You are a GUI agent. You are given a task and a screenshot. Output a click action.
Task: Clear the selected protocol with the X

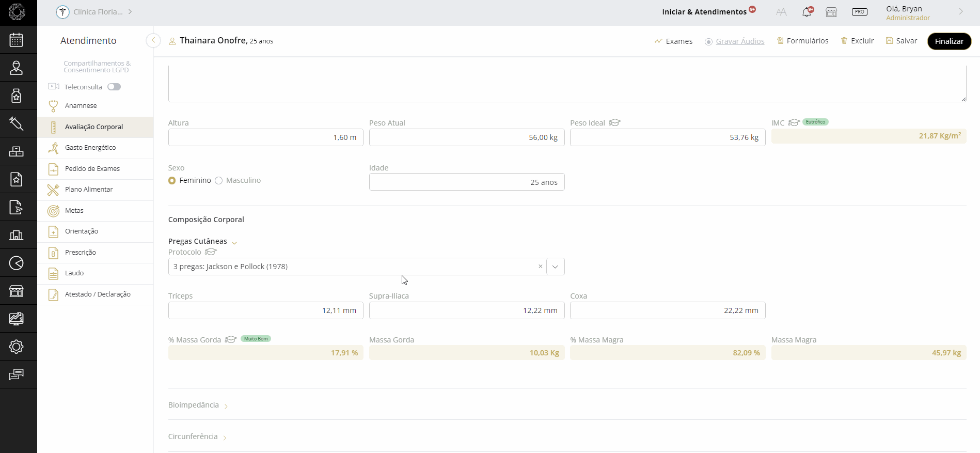tap(541, 267)
